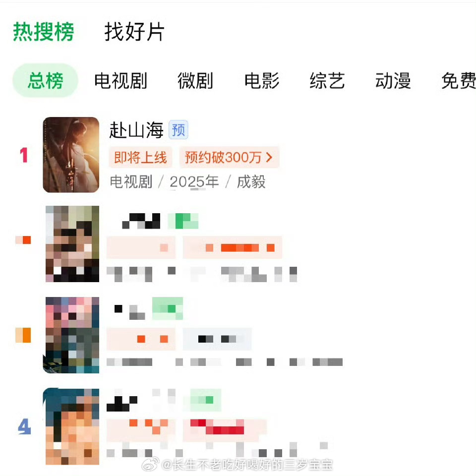Select the 电影 category filter
The width and height of the screenshot is (476, 476).
click(262, 81)
